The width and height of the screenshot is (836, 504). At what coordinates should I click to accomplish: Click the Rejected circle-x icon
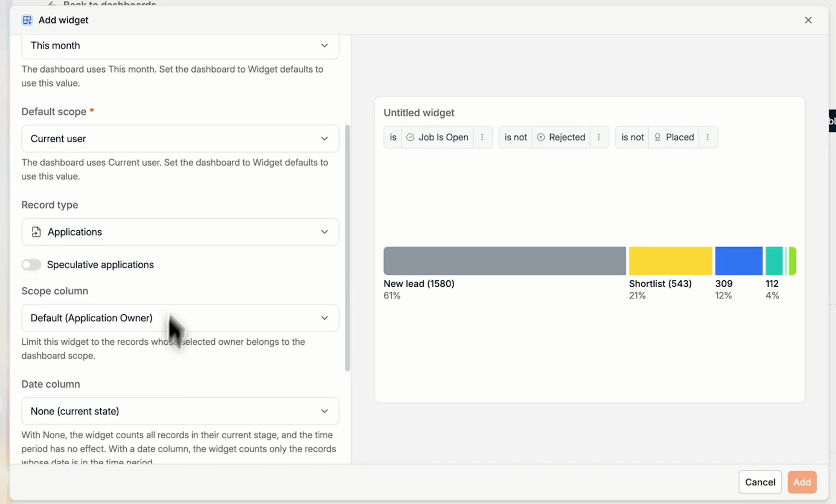540,137
